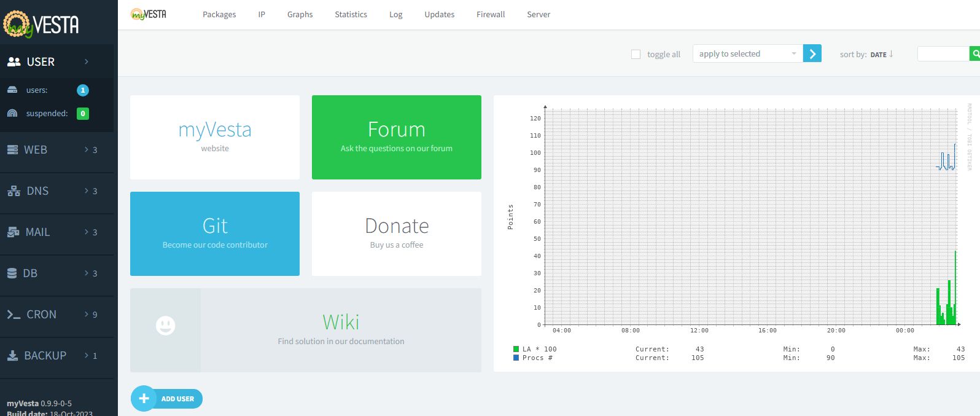The height and width of the screenshot is (416, 980).
Task: Expand the WEB section chevron
Action: [87, 149]
